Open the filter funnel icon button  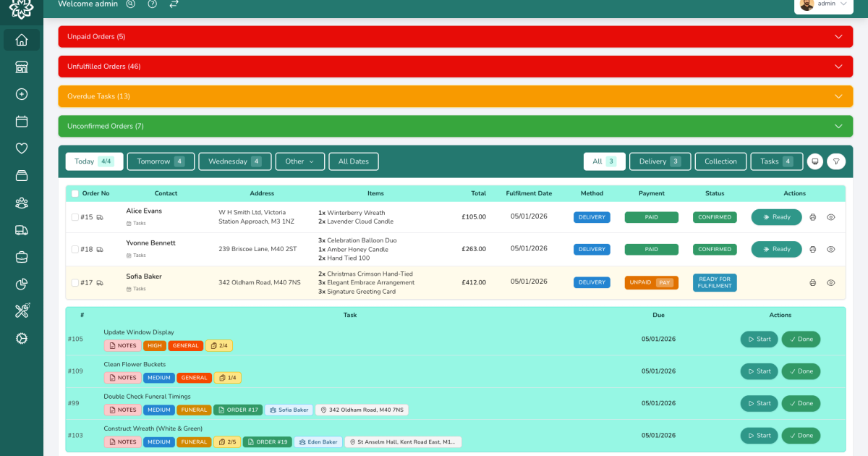point(836,161)
